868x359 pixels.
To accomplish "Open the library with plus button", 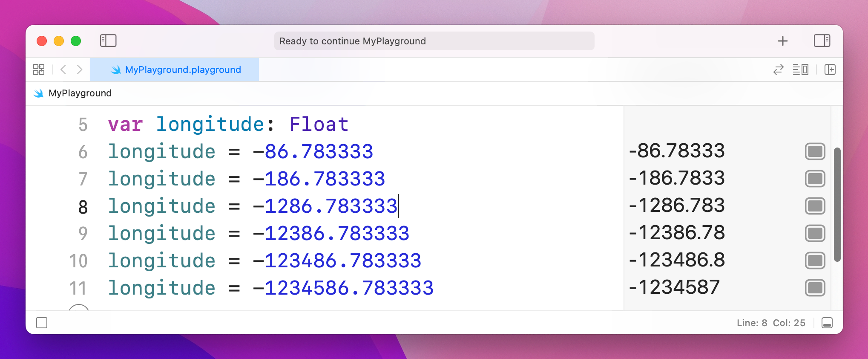I will coord(782,41).
